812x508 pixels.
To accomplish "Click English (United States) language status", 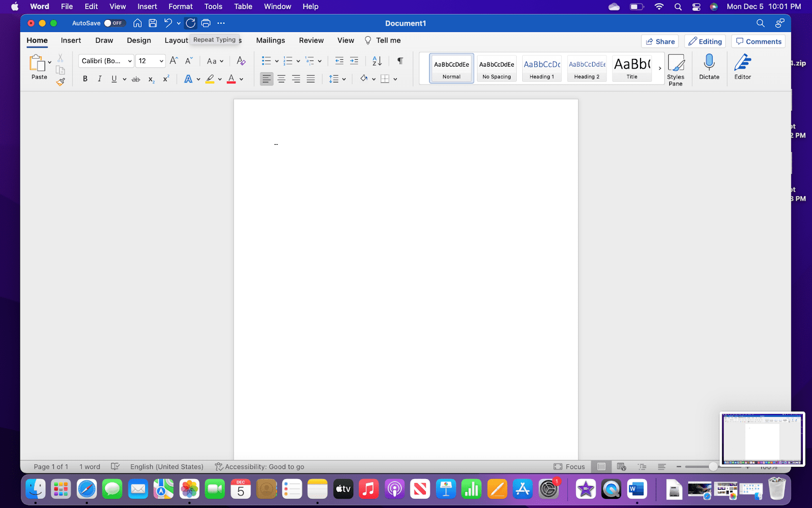I will [x=166, y=466].
